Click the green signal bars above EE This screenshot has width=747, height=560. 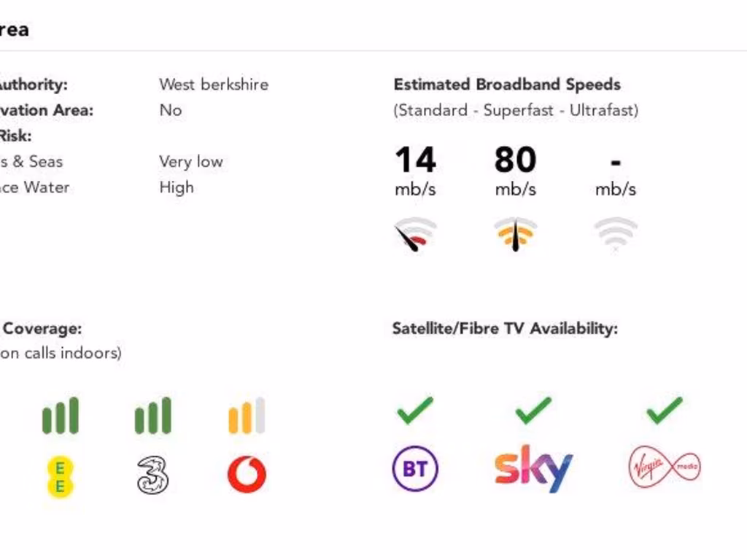point(61,416)
